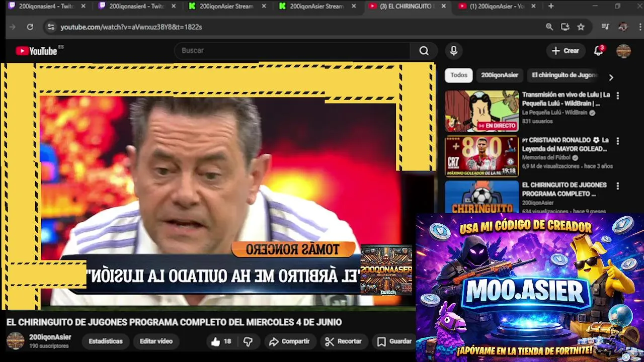The width and height of the screenshot is (644, 362).
Task: Click the Compartir button
Action: tap(289, 341)
